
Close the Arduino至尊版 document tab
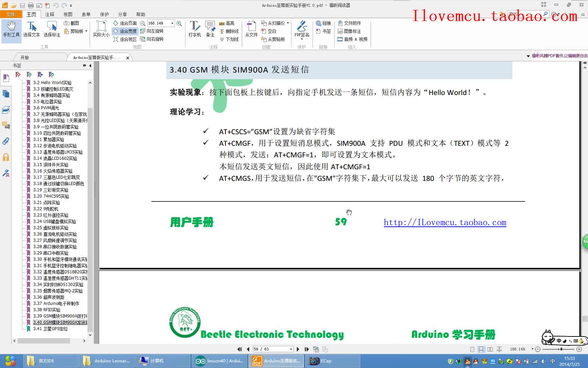128,58
